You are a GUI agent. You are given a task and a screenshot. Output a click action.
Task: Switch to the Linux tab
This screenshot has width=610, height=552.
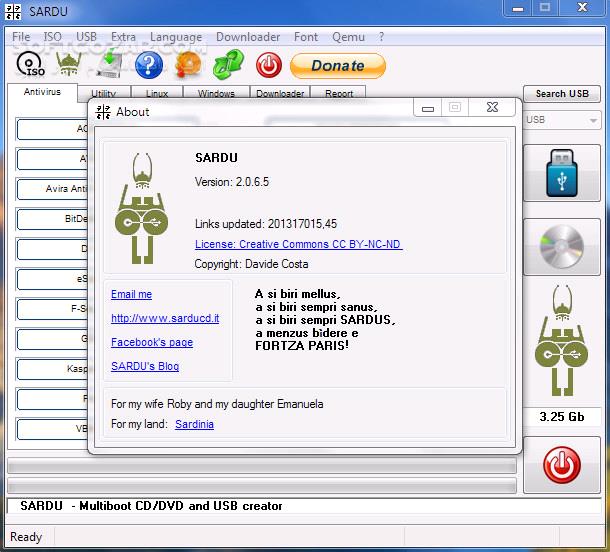[157, 94]
